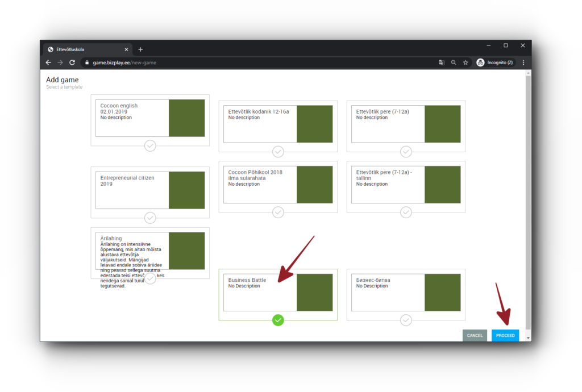Tick checkmark under Бизнес-битва template
This screenshot has height=392, width=582.
pyautogui.click(x=406, y=320)
